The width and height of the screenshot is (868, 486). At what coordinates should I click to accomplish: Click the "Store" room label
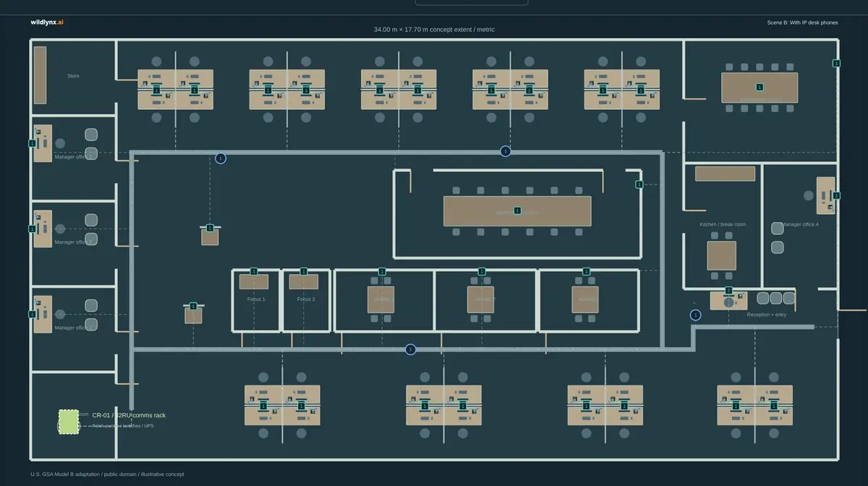point(73,76)
